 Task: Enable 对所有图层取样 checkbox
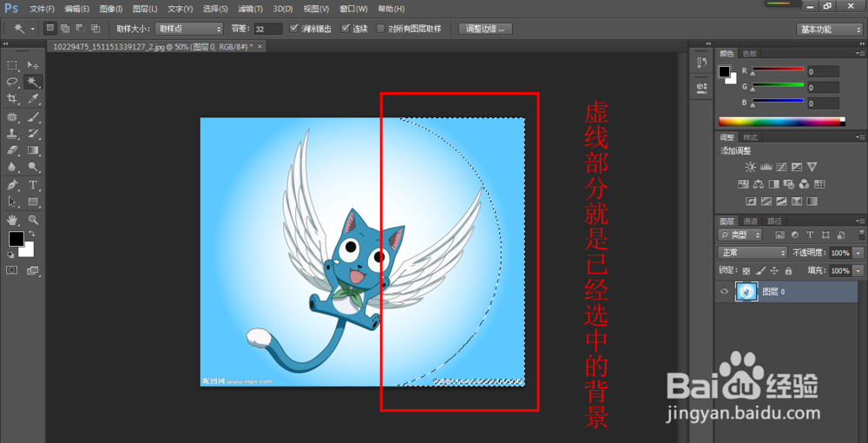click(380, 29)
